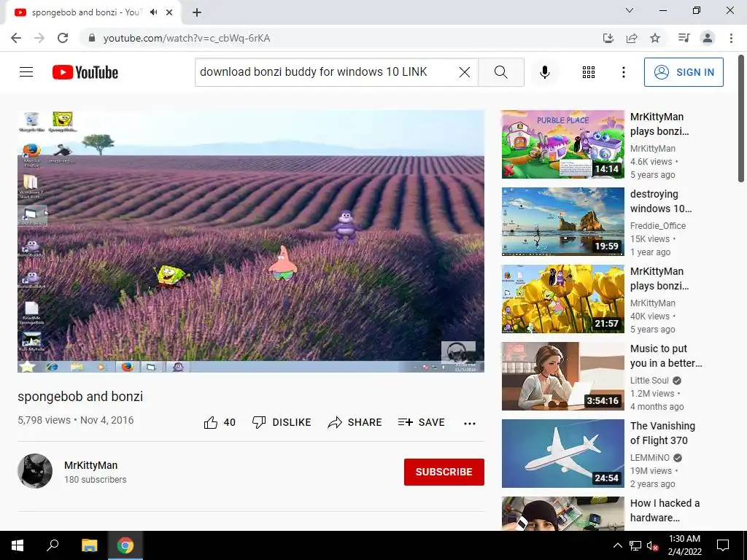Open Windows Start menu

(x=18, y=545)
